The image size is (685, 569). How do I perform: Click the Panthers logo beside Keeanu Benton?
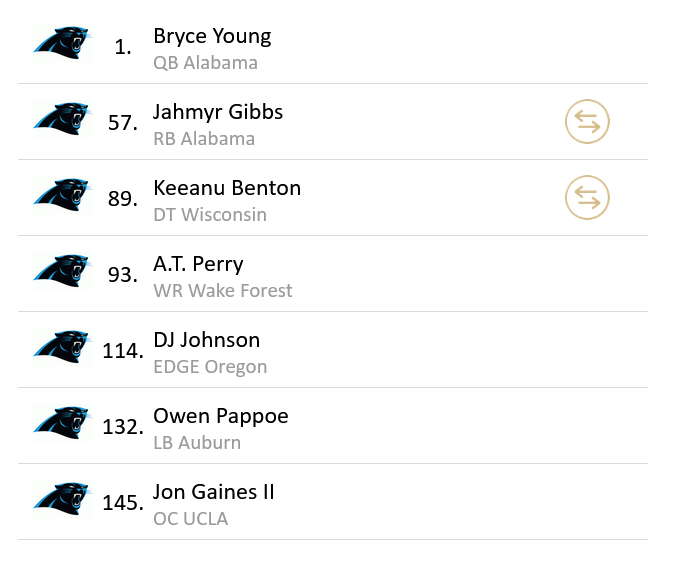62,196
